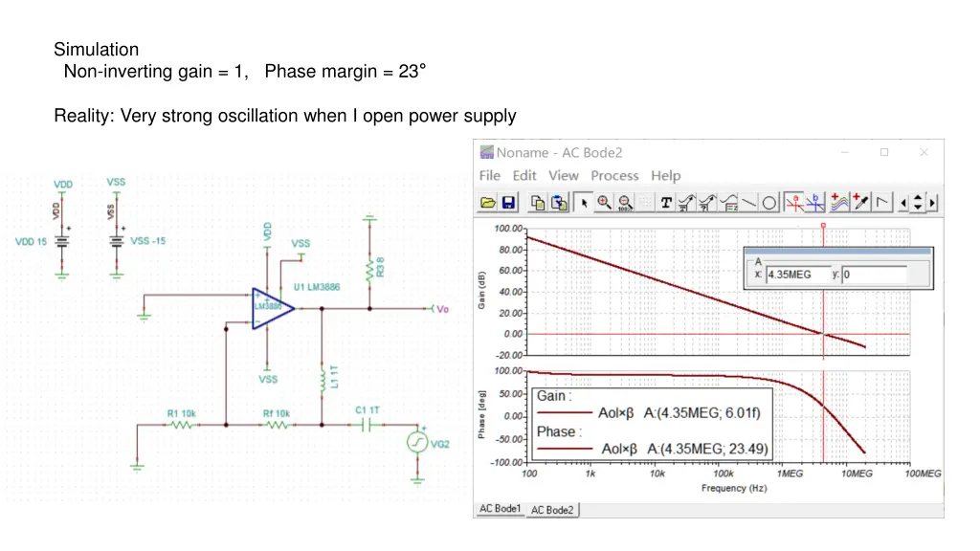Reset zoom to 100 percent

624,202
